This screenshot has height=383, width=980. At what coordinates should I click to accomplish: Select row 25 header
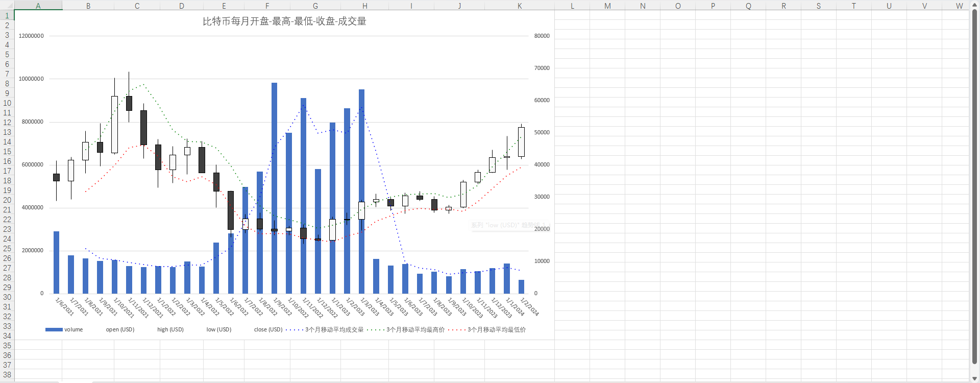(7, 249)
